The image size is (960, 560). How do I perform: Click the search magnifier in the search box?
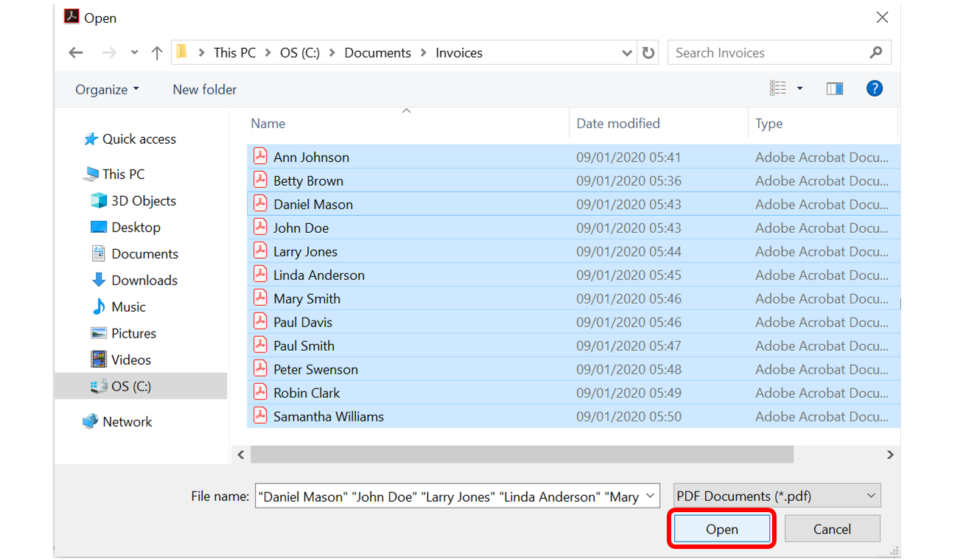pyautogui.click(x=875, y=52)
